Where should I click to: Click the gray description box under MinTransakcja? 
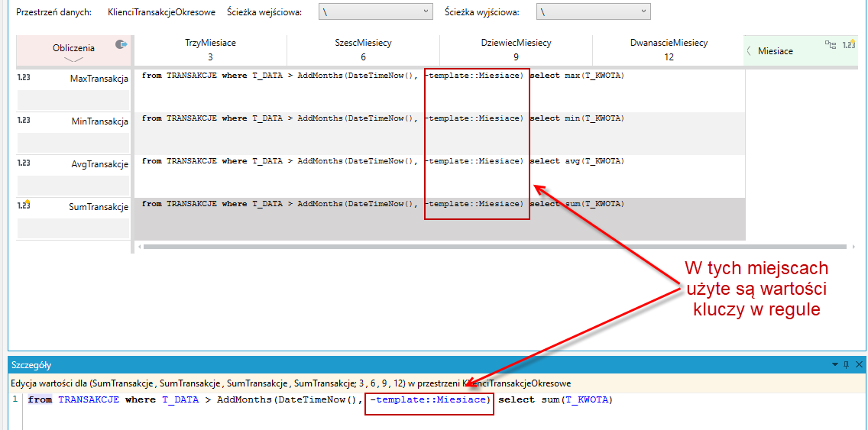(73, 143)
